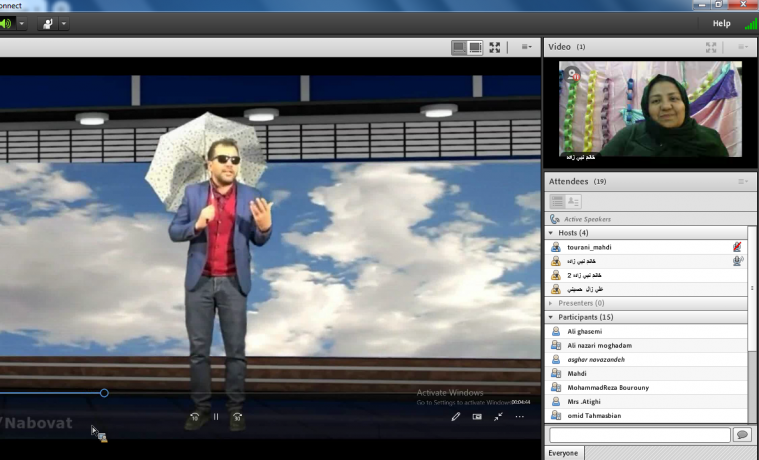
Task: Make the share pod full screen
Action: 494,47
